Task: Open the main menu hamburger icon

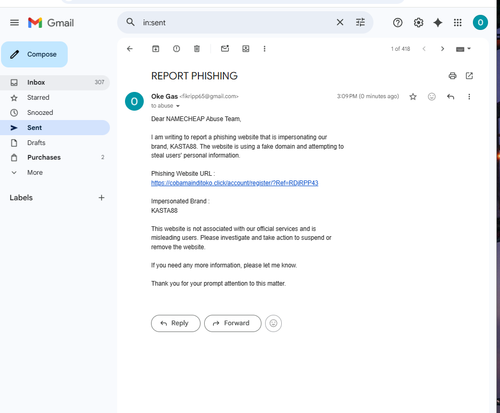Action: click(14, 23)
